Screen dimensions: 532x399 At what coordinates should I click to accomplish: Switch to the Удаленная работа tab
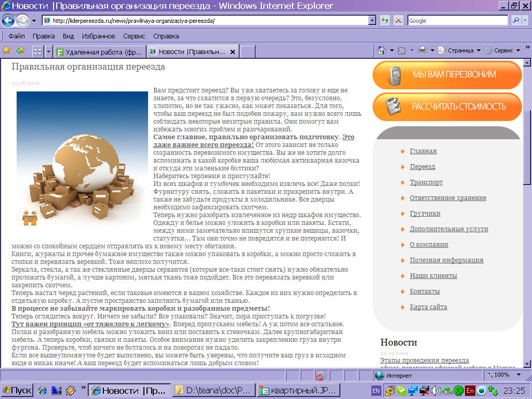[x=100, y=52]
